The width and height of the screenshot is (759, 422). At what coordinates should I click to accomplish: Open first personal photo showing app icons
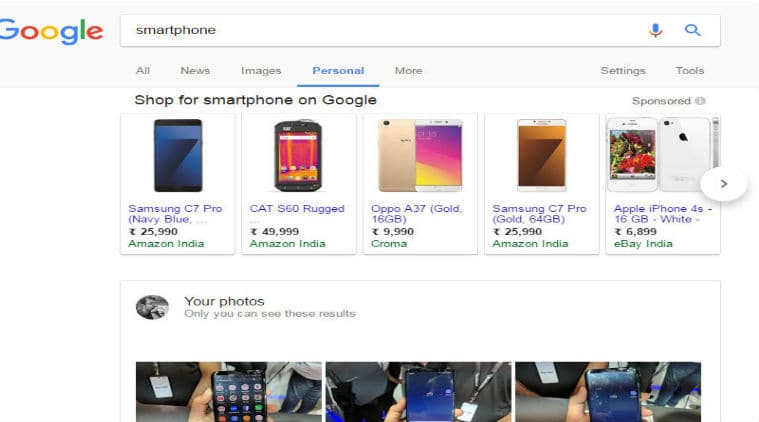228,392
